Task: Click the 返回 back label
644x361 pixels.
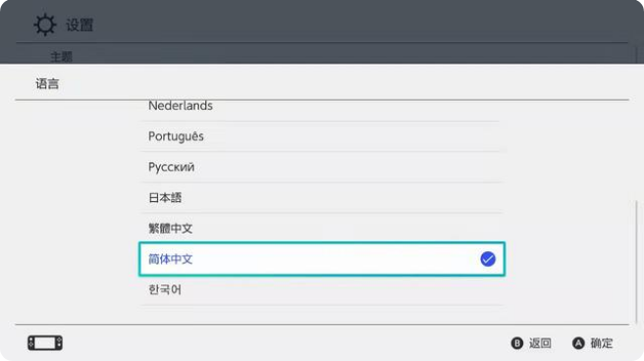Action: pos(540,343)
